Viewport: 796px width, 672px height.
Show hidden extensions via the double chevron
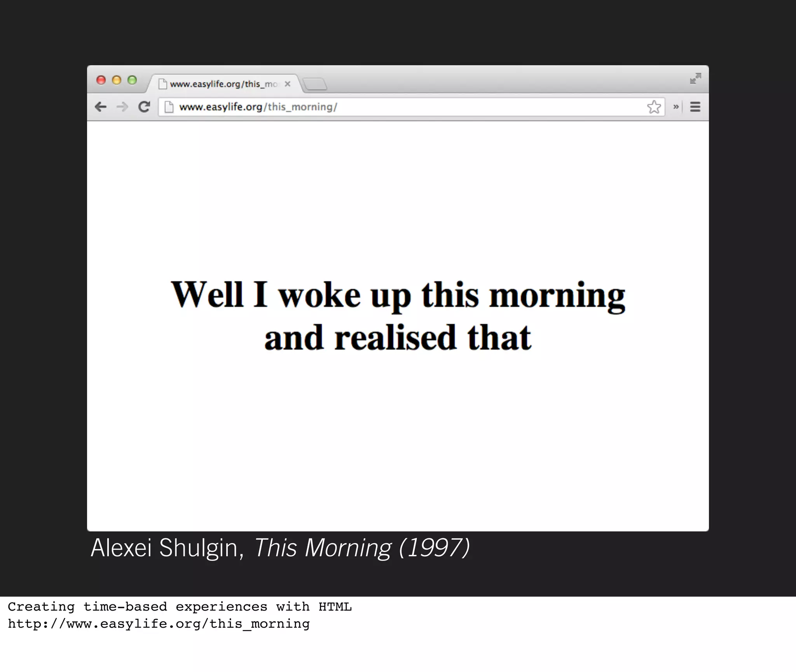tap(676, 106)
